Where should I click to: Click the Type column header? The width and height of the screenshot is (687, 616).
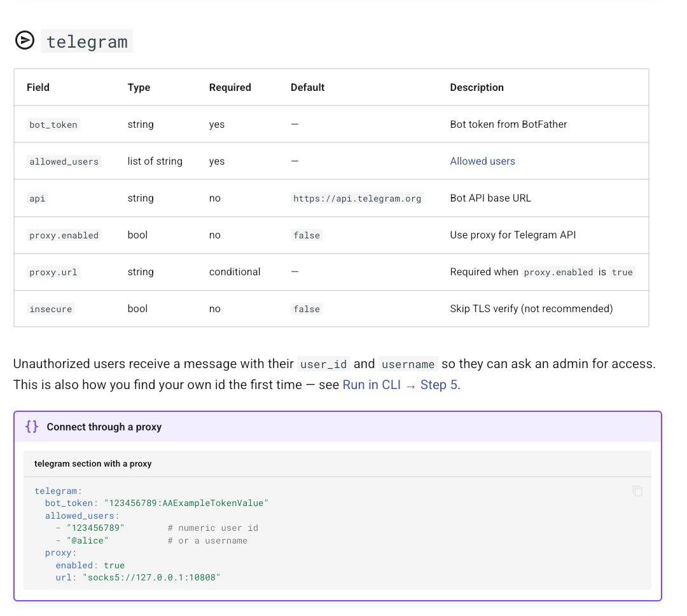pyautogui.click(x=139, y=88)
